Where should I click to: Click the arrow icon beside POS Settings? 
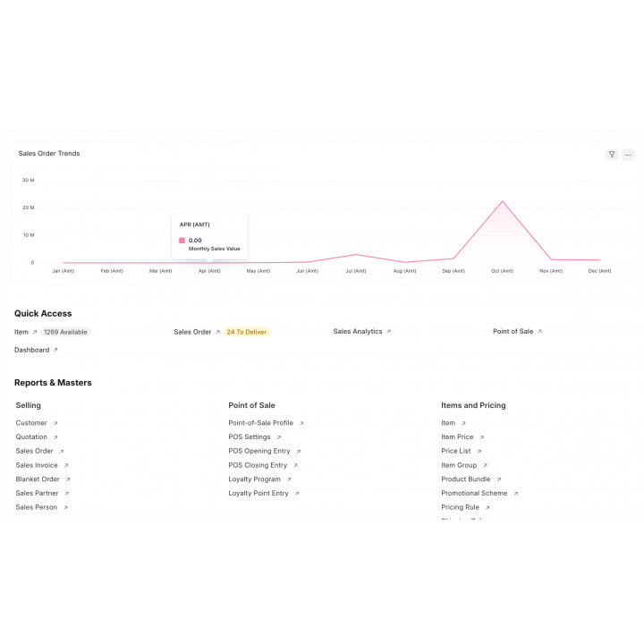pyautogui.click(x=279, y=437)
